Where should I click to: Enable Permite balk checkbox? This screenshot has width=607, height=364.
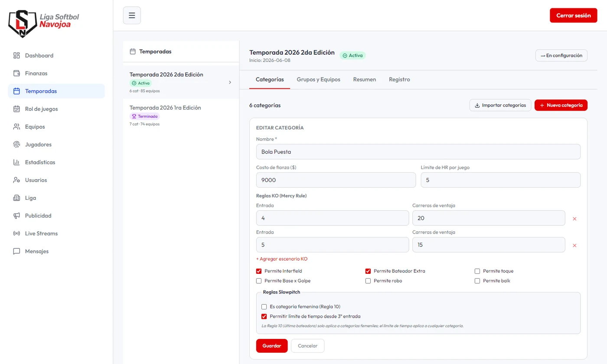[477, 281]
